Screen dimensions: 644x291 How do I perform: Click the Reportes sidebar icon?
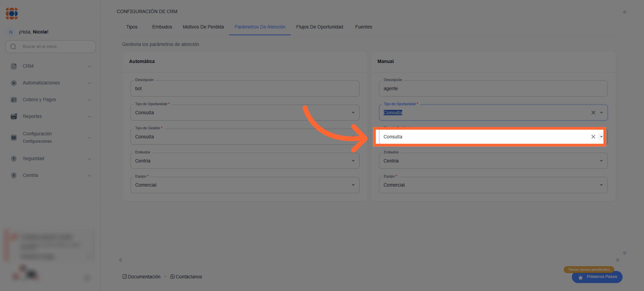click(14, 116)
